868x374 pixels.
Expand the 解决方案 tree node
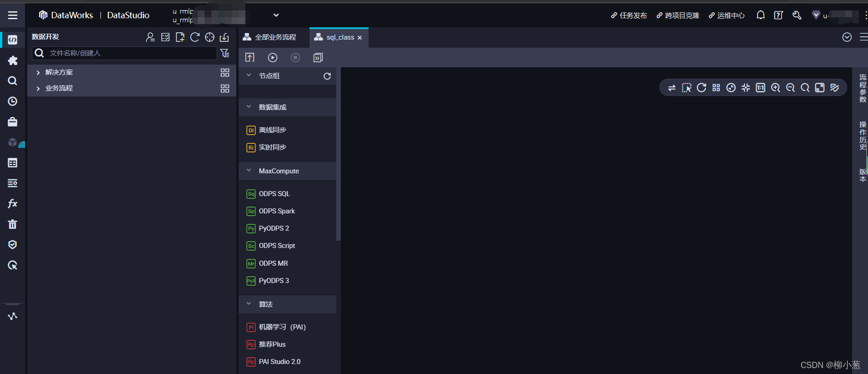[38, 72]
